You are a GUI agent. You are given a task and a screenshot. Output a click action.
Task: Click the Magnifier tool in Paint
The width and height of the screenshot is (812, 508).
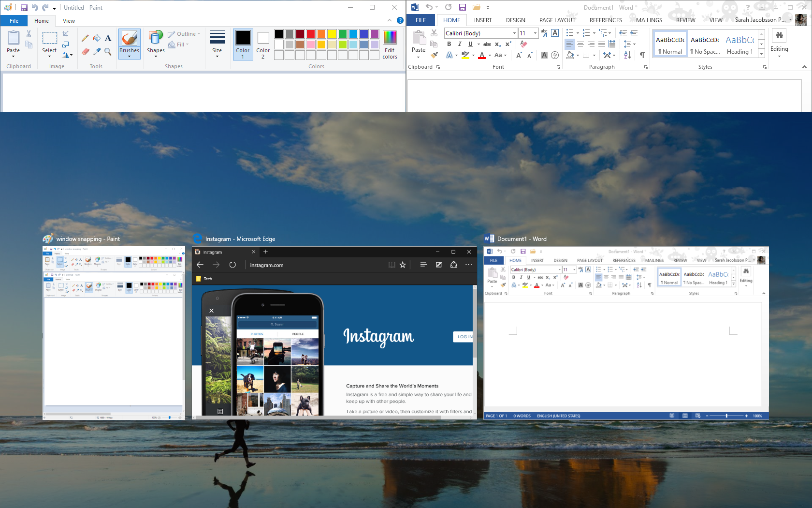pyautogui.click(x=108, y=51)
